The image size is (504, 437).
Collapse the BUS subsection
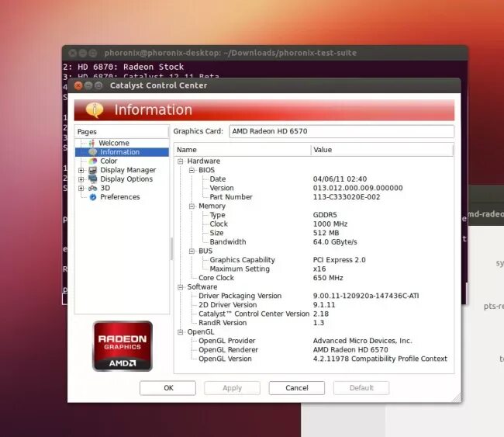pos(192,251)
